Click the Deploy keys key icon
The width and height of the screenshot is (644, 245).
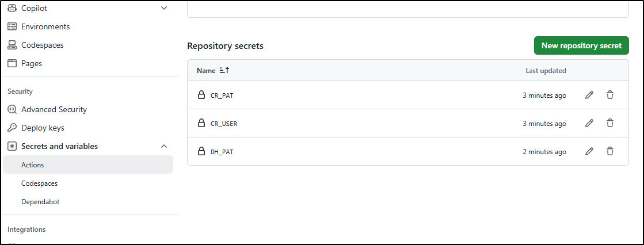pos(12,128)
